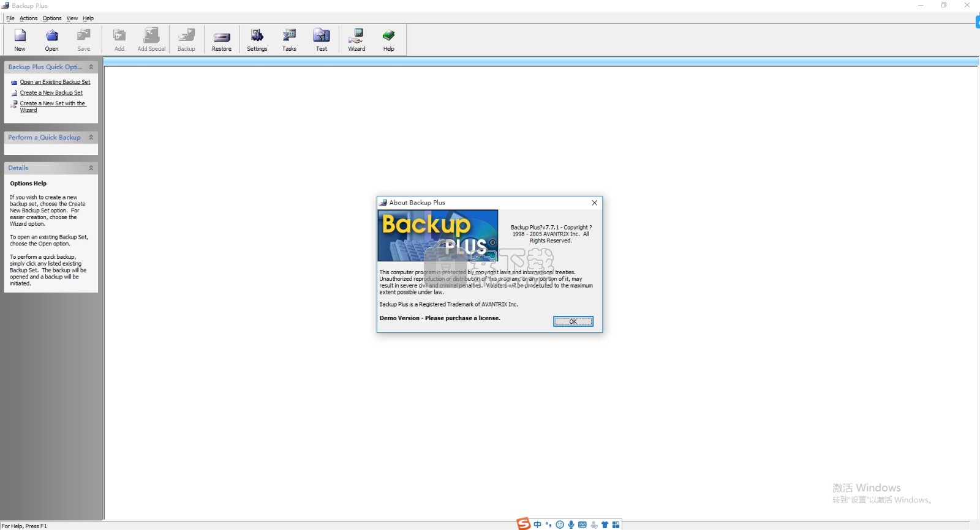Click Create a New Set with the Wizard link
980x530 pixels.
[x=53, y=106]
